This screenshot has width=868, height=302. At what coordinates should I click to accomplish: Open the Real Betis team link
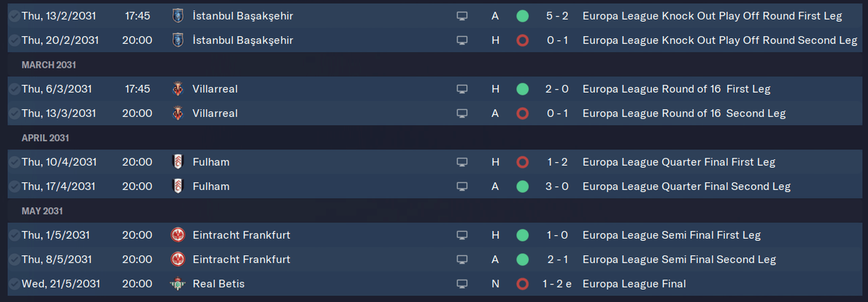click(218, 284)
